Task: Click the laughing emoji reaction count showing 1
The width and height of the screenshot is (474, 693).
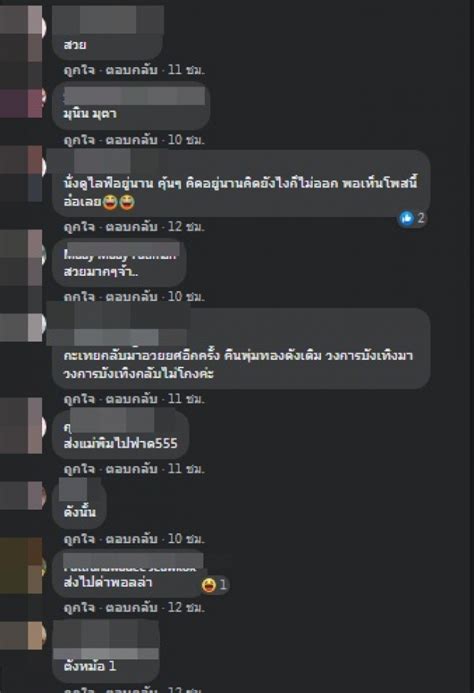Action: pos(215,585)
